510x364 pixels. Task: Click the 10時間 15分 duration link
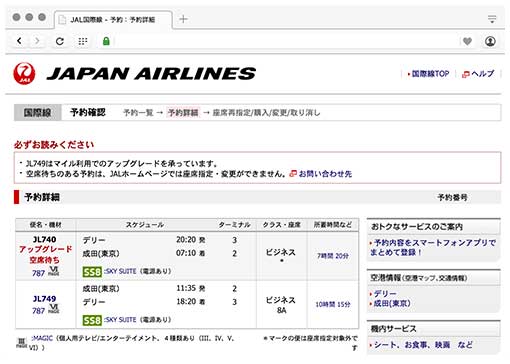pyautogui.click(x=333, y=304)
